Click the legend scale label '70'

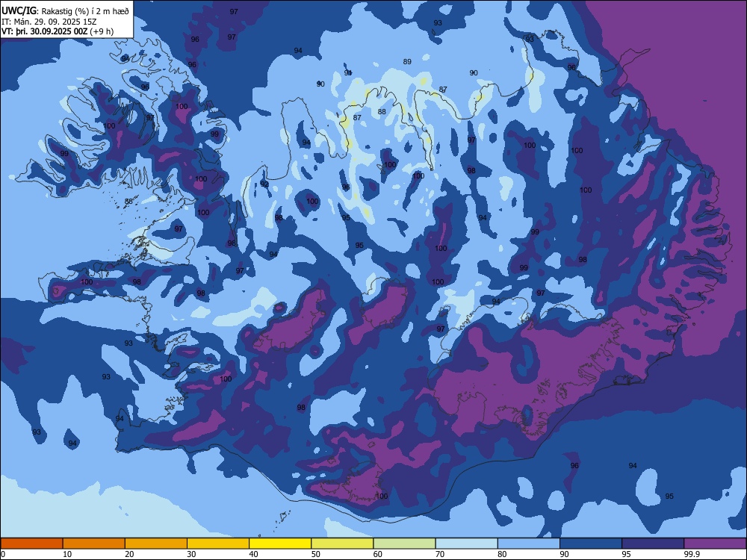[440, 554]
